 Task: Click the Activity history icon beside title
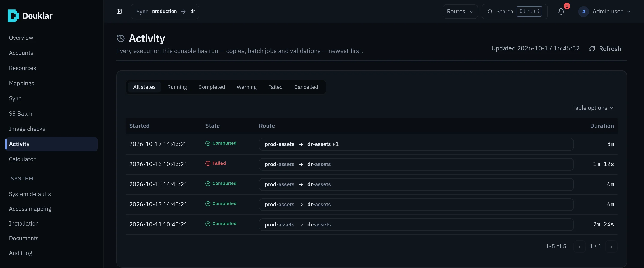[121, 38]
